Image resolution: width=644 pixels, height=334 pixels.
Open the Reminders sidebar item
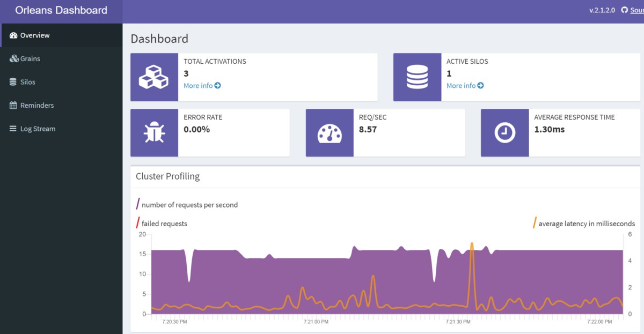click(x=61, y=106)
